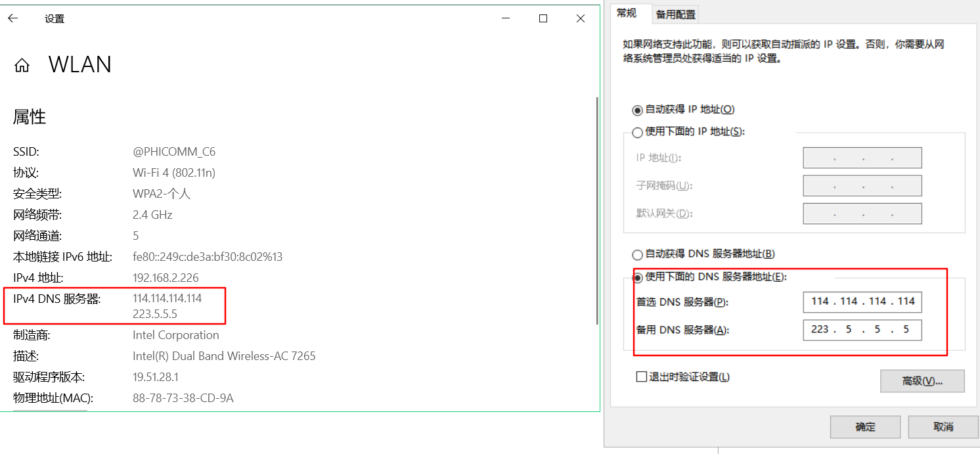980x454 pixels.
Task: Click the greyed-out 默认网关 field
Action: click(862, 214)
